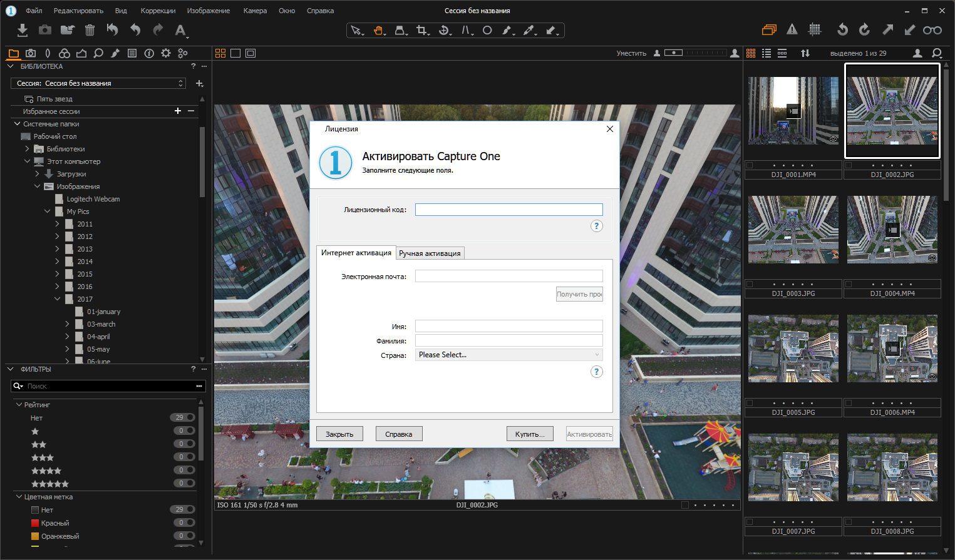
Task: Switch to Интернет активация tab
Action: coord(356,253)
